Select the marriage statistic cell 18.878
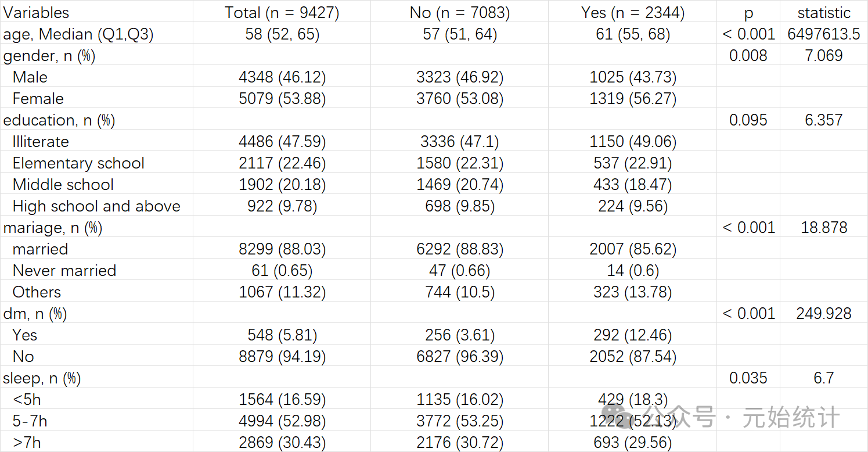This screenshot has height=452, width=868. pos(823,228)
